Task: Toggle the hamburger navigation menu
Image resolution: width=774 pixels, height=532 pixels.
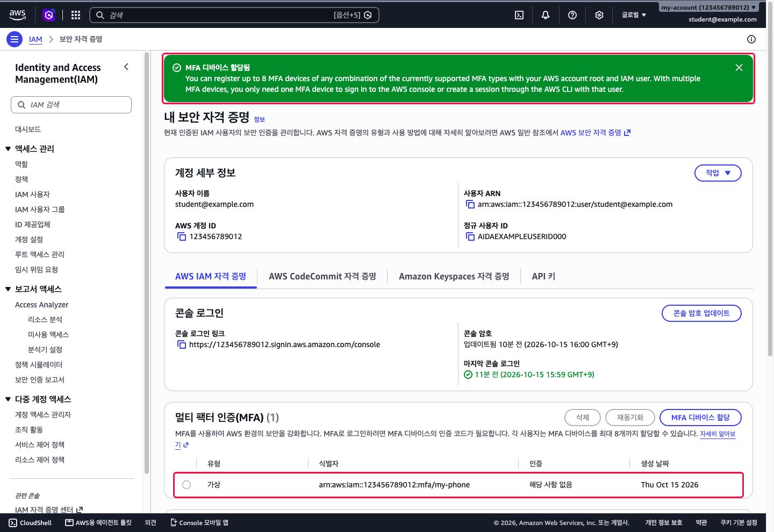Action: pos(15,39)
